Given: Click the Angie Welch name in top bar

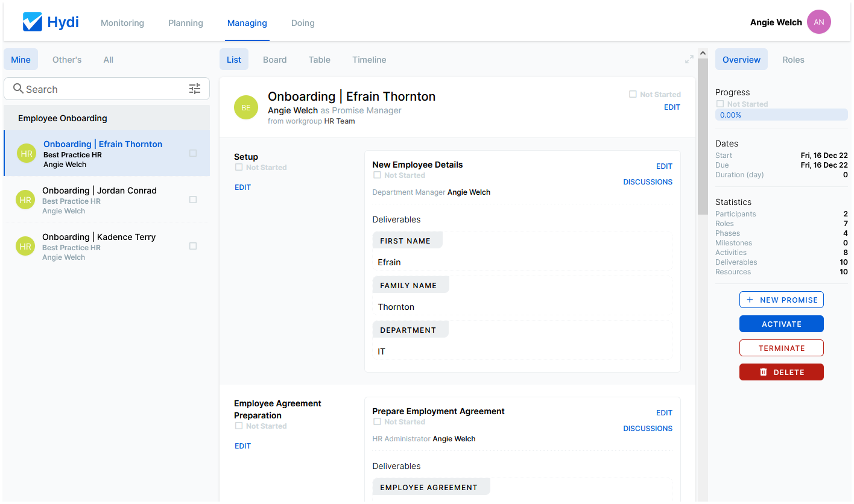Looking at the screenshot, I should point(776,22).
